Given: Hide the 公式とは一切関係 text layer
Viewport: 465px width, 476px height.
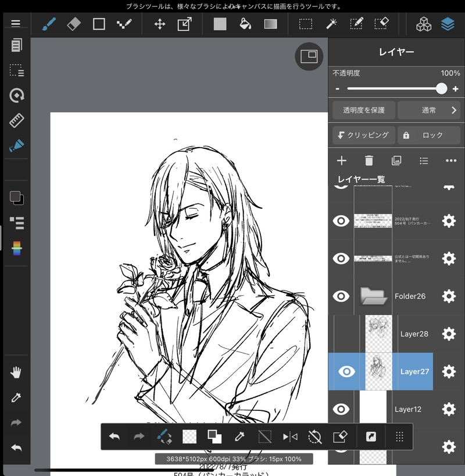Looking at the screenshot, I should pos(341,259).
